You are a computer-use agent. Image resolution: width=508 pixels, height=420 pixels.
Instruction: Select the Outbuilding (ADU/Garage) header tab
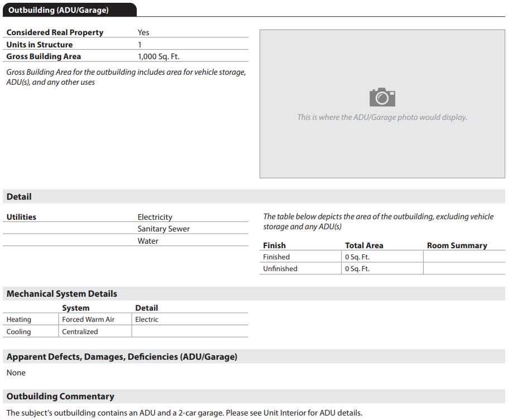coord(70,10)
